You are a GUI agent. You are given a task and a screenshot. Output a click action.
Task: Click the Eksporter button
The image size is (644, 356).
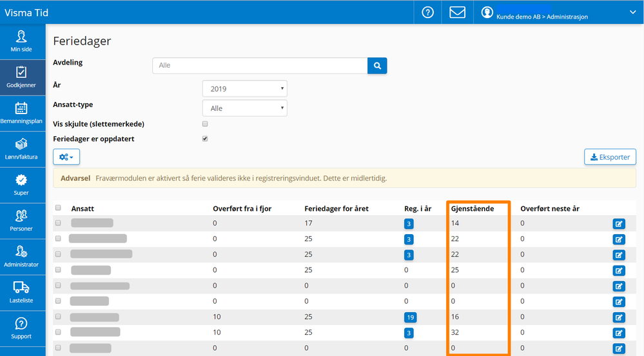point(610,157)
